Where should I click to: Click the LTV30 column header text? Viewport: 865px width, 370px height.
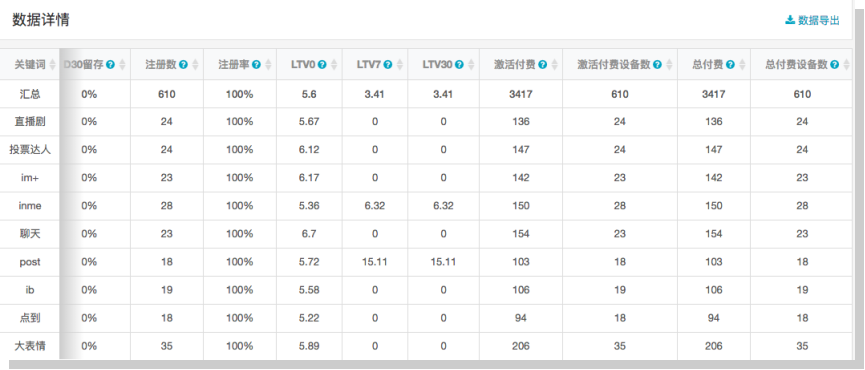click(437, 65)
